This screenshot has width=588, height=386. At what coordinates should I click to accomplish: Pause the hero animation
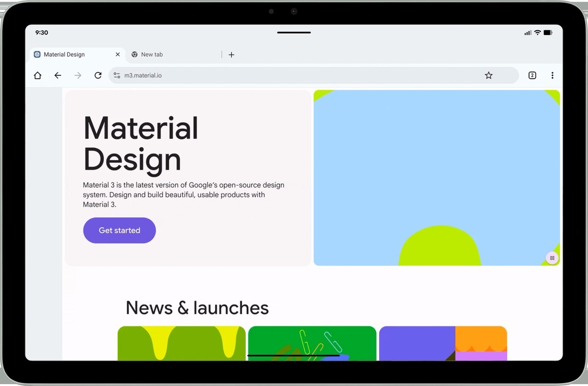(x=552, y=258)
